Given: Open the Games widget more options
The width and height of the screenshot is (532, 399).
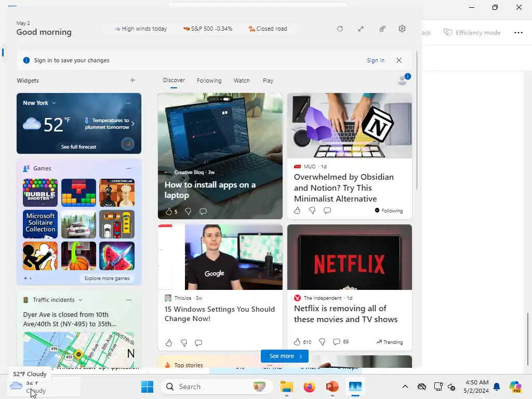Looking at the screenshot, I should point(128,168).
